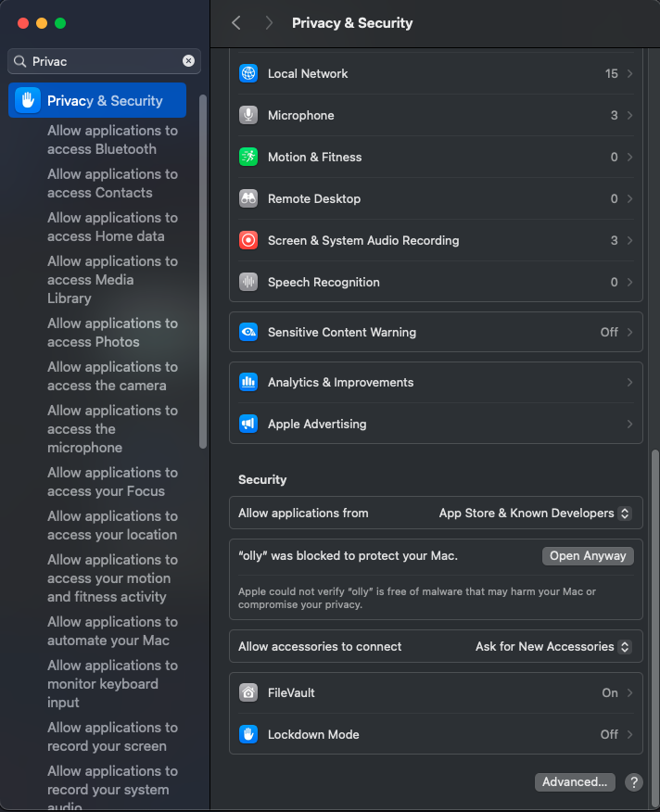The image size is (660, 812).
Task: Open Motion & Fitness row chevron
Action: (x=630, y=157)
